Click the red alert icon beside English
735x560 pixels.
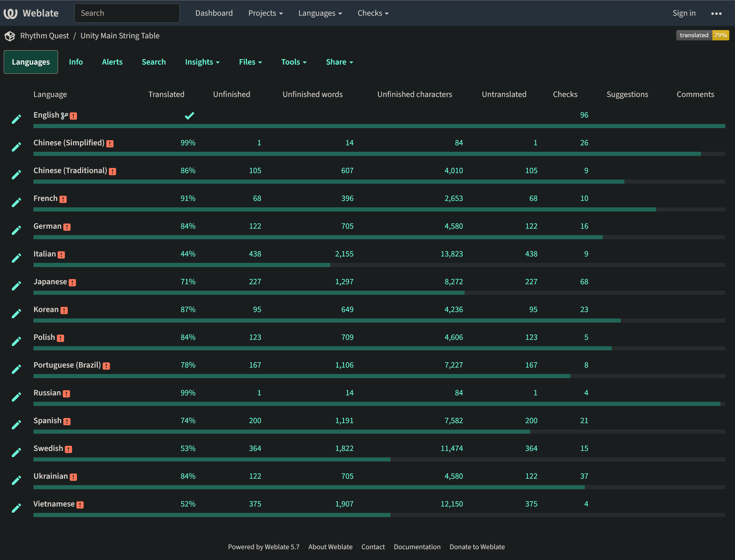pyautogui.click(x=73, y=116)
